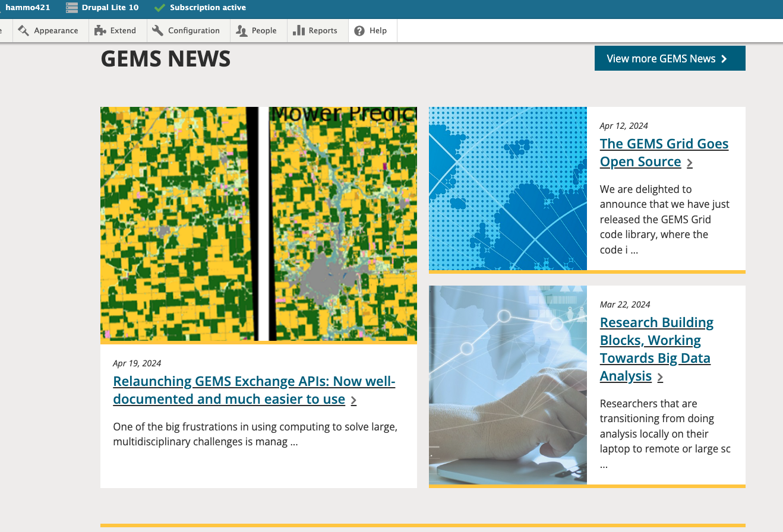Click View more GEMS News button
This screenshot has width=783, height=532.
click(661, 59)
